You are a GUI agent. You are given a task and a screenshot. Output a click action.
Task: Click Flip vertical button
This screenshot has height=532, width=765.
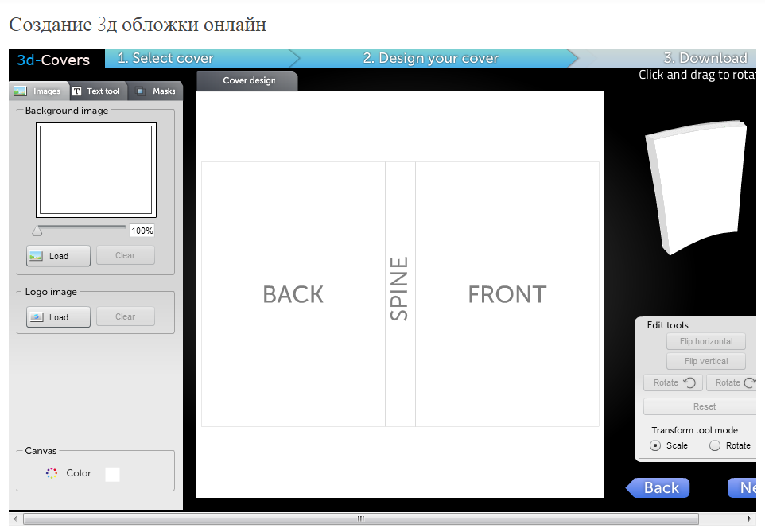pos(706,361)
